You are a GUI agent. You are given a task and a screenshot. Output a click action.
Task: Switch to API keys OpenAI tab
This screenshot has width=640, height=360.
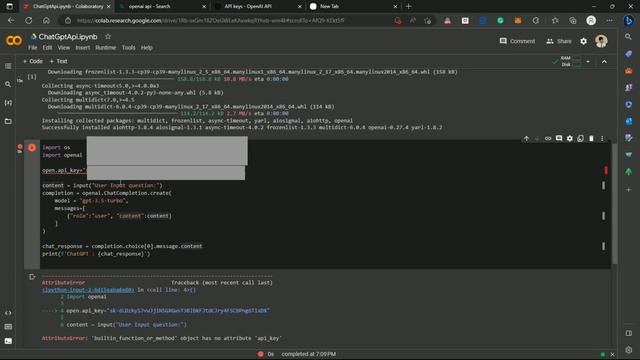[258, 7]
